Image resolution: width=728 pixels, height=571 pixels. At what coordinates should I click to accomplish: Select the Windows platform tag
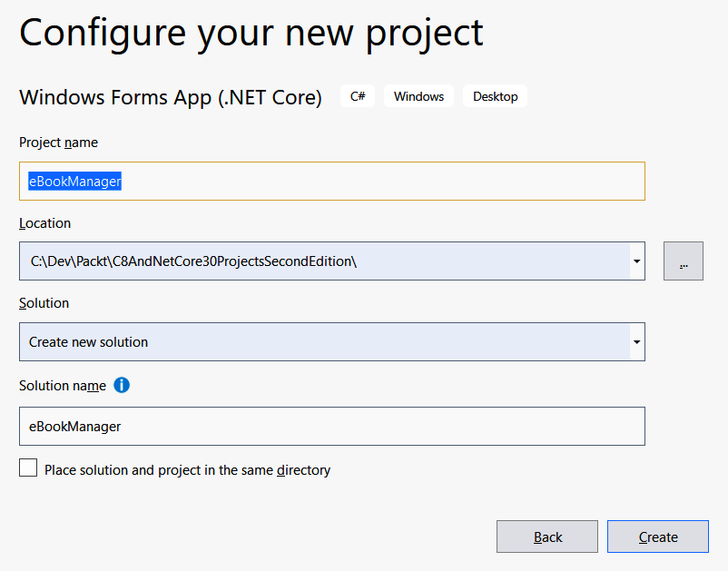pos(418,96)
